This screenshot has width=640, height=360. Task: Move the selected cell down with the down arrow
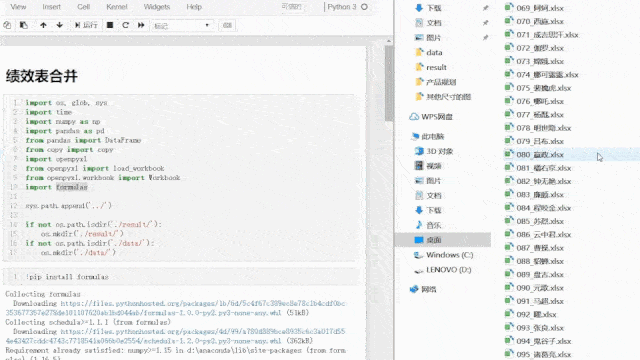[x=60, y=25]
